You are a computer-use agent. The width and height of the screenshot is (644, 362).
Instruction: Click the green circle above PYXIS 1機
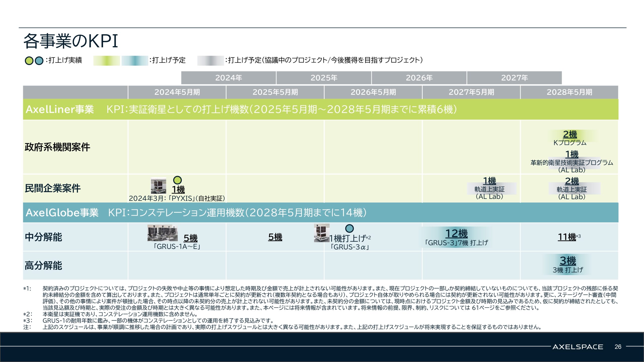pos(177,180)
